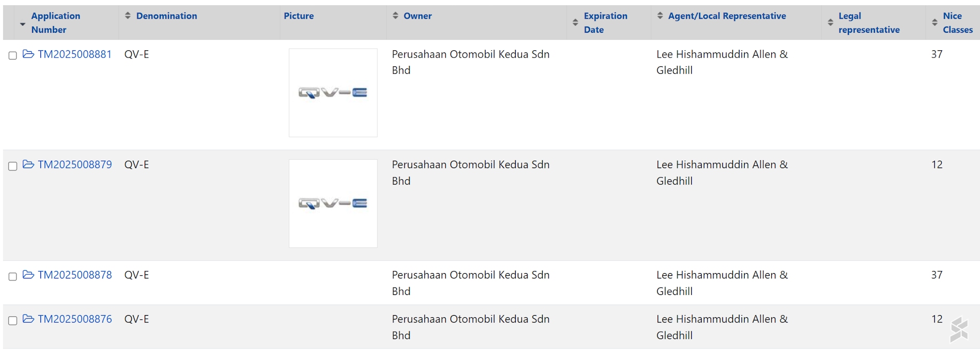Open application TM2025008881 link
The image size is (980, 350).
pos(75,54)
